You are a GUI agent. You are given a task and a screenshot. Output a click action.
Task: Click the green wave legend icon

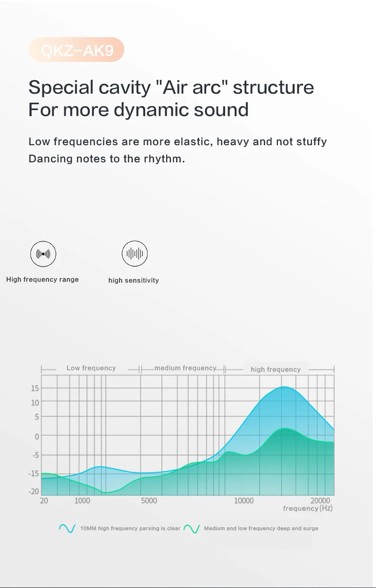[191, 528]
